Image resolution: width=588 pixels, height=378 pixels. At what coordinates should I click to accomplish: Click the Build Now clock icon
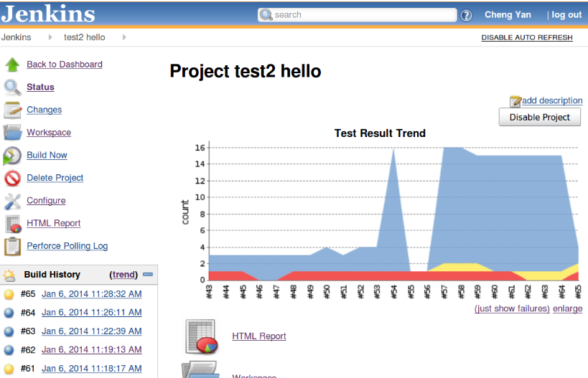point(12,156)
